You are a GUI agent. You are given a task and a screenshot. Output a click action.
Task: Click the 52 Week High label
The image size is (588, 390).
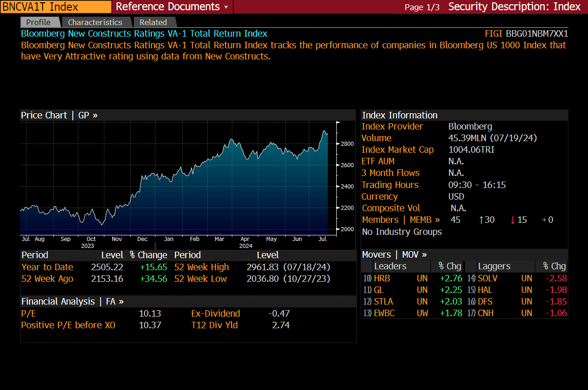(x=202, y=267)
